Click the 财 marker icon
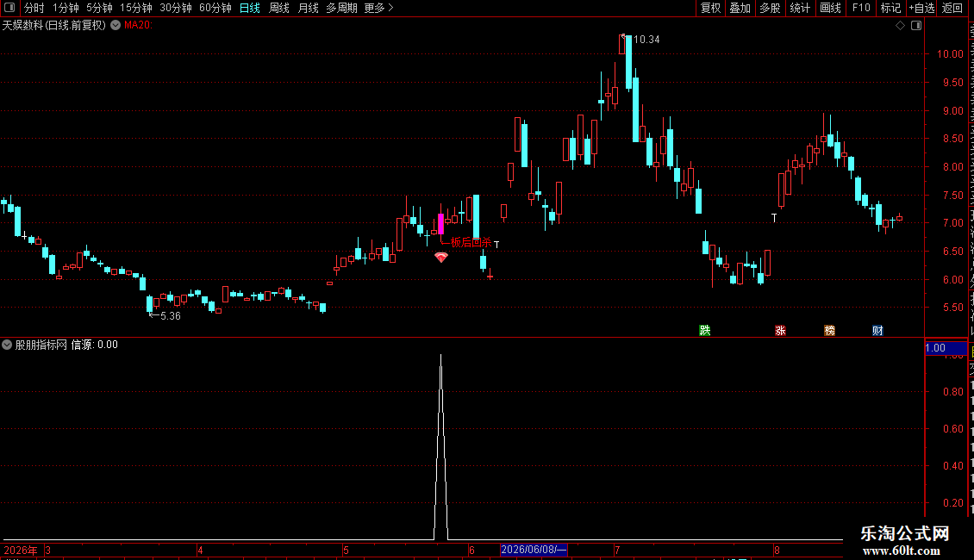 pyautogui.click(x=877, y=330)
